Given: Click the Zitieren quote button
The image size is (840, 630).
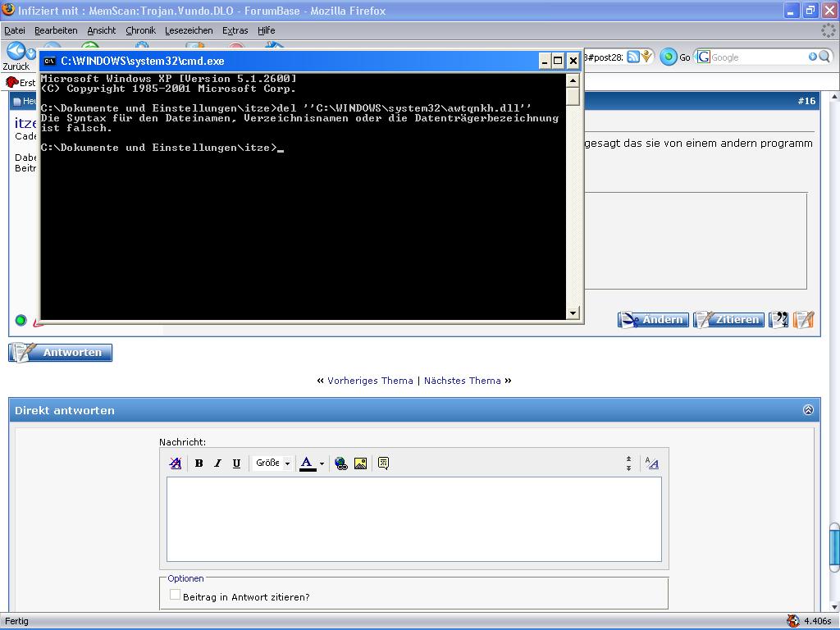Looking at the screenshot, I should (x=728, y=319).
